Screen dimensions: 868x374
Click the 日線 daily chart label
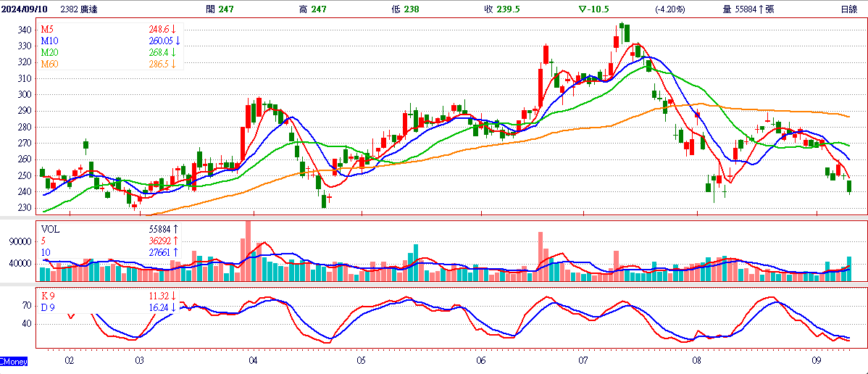coord(848,9)
